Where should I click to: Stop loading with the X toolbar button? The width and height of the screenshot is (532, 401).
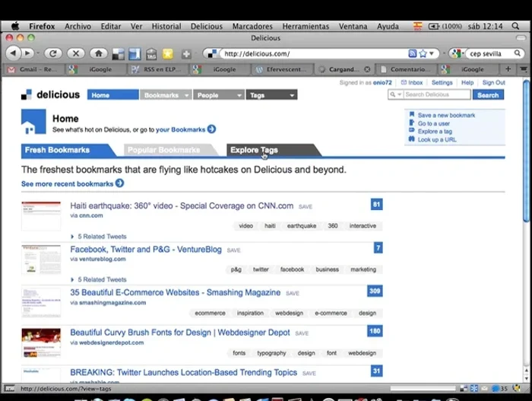76,53
